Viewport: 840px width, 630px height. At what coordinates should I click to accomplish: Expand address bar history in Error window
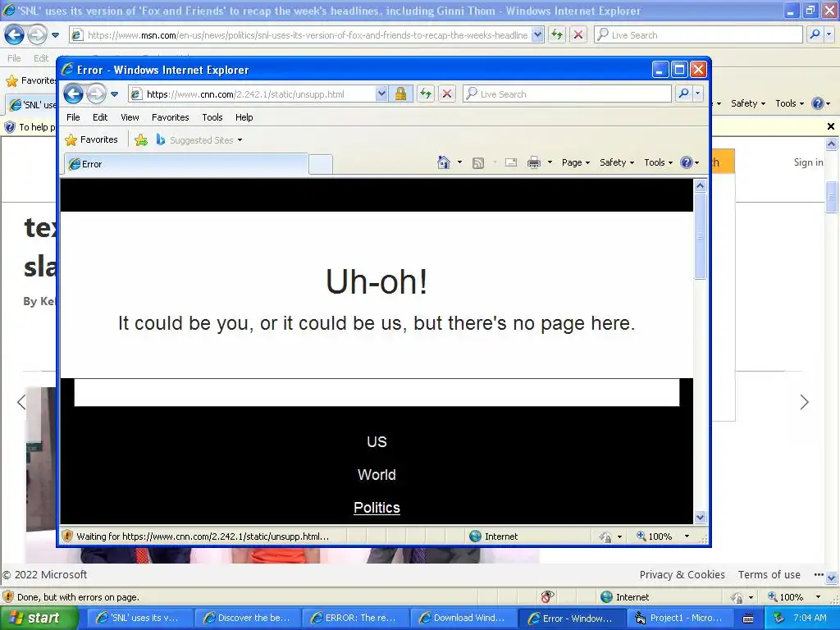point(381,94)
